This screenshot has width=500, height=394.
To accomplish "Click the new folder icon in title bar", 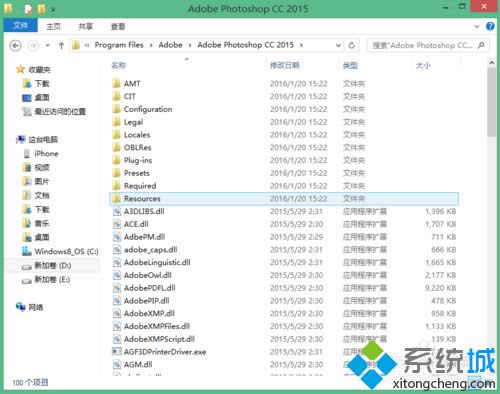I will (x=41, y=9).
